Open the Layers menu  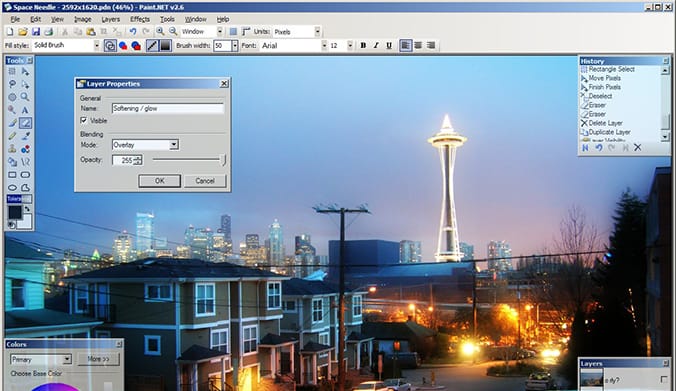coord(111,19)
